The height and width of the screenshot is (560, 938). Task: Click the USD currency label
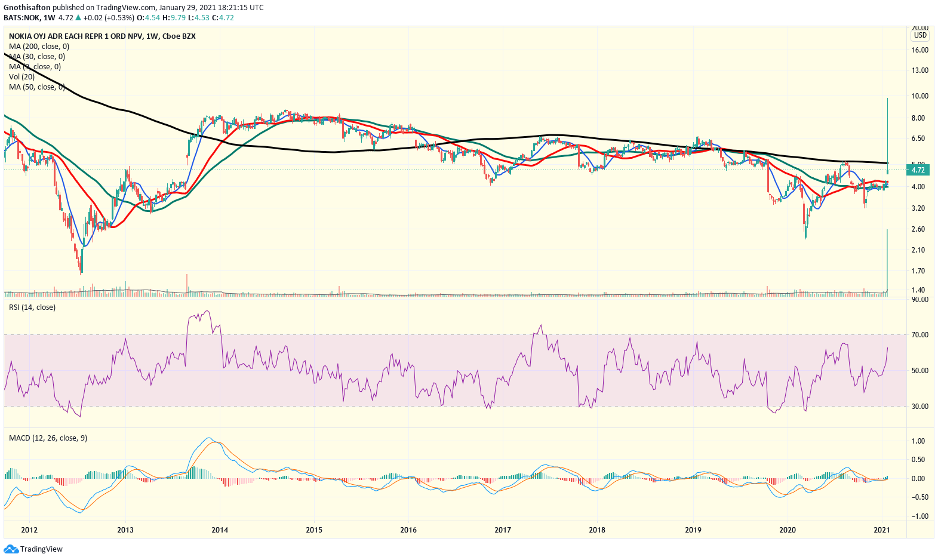pos(920,35)
